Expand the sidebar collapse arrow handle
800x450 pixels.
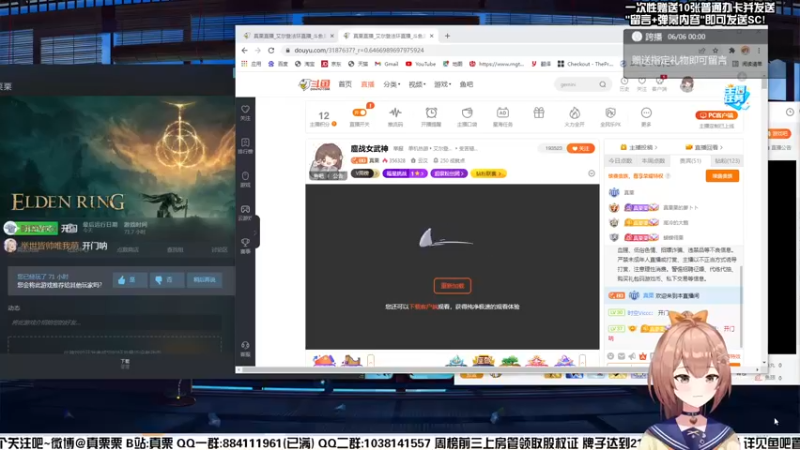pos(256,233)
